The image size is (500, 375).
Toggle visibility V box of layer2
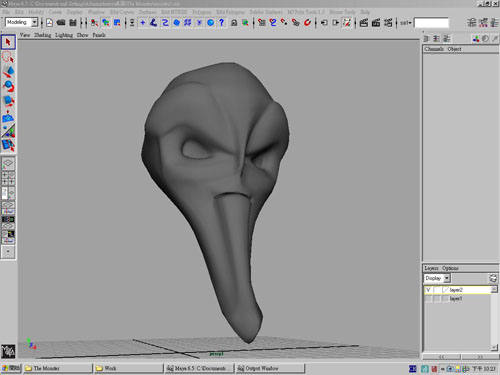(428, 290)
